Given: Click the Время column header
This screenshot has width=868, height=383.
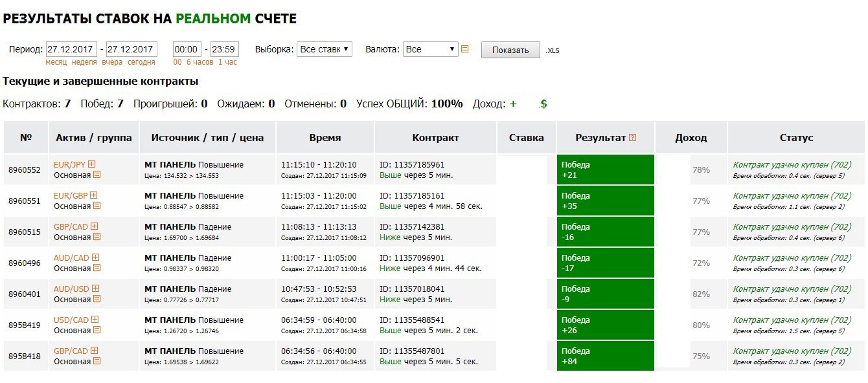Looking at the screenshot, I should pos(325,138).
